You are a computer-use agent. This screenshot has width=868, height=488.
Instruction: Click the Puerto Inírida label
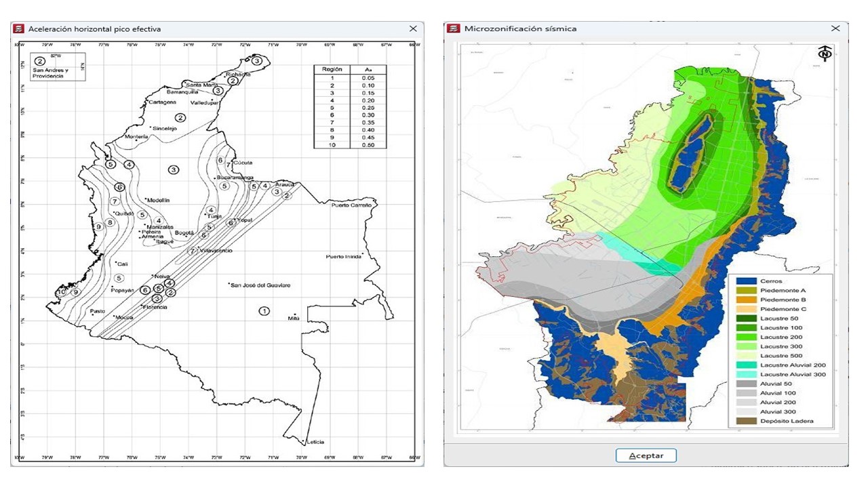[x=343, y=256]
